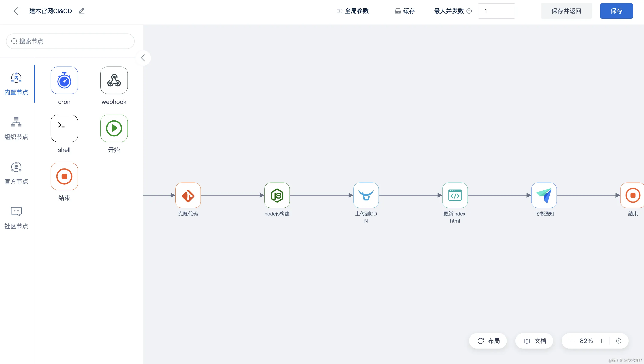Screen dimensions: 644x364
Task: Go back using the top-left arrow
Action: click(x=16, y=11)
